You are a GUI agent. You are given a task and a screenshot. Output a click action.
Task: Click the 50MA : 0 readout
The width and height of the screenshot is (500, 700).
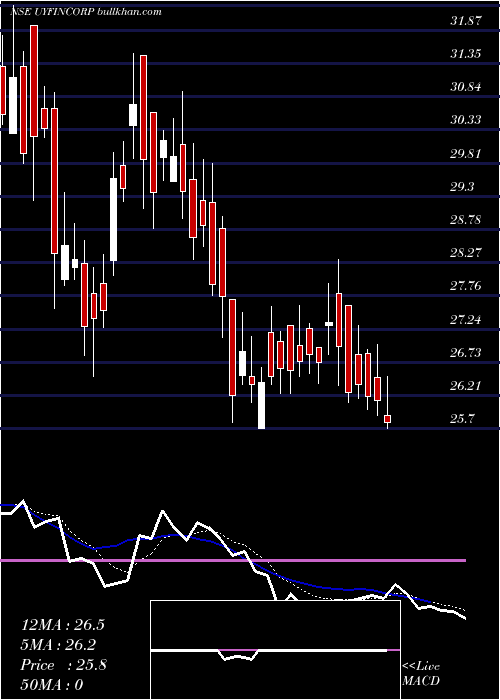pyautogui.click(x=52, y=685)
